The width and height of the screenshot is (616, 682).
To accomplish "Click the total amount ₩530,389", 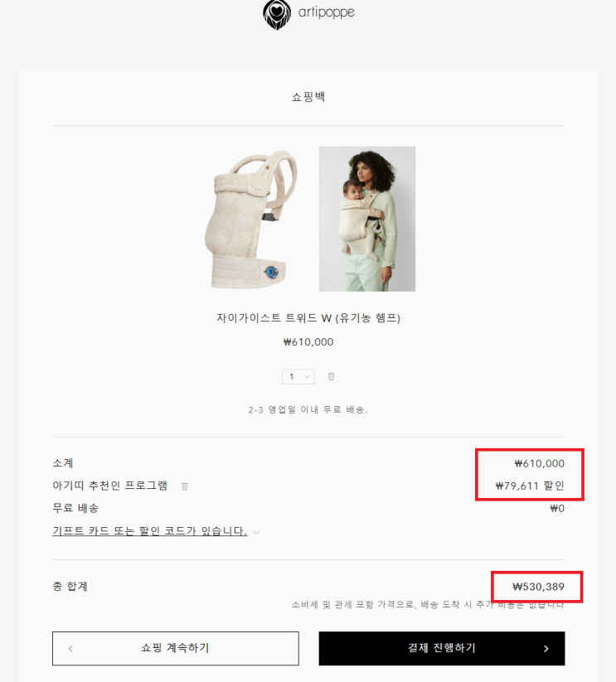I will 539,587.
